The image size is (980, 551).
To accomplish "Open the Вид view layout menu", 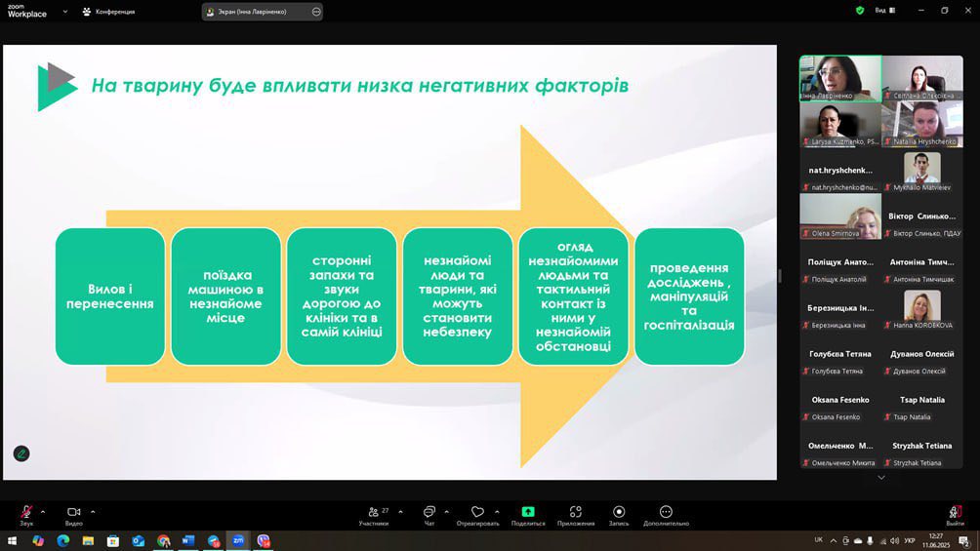I will point(885,11).
